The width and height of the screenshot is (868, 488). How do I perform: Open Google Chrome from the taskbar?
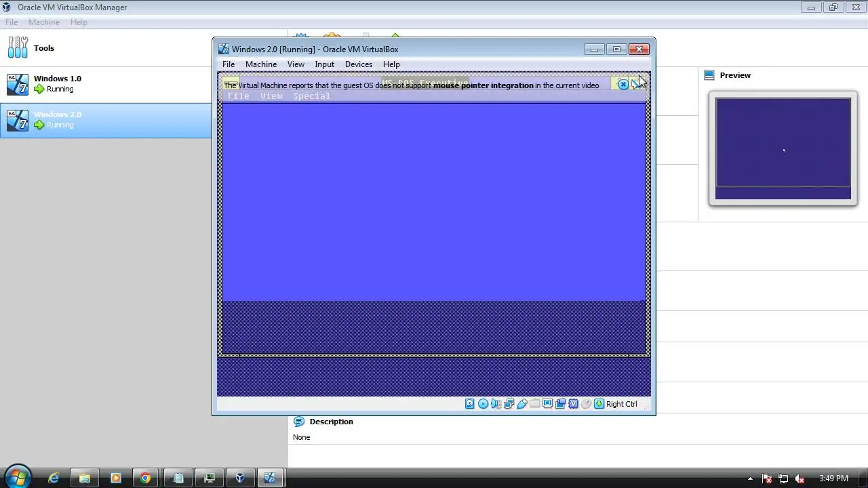coord(145,479)
